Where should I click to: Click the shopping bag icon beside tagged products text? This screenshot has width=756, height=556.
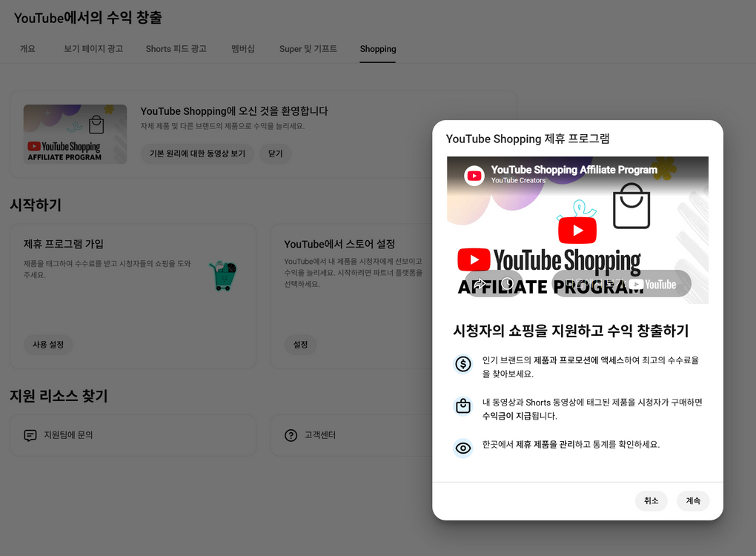coord(462,406)
